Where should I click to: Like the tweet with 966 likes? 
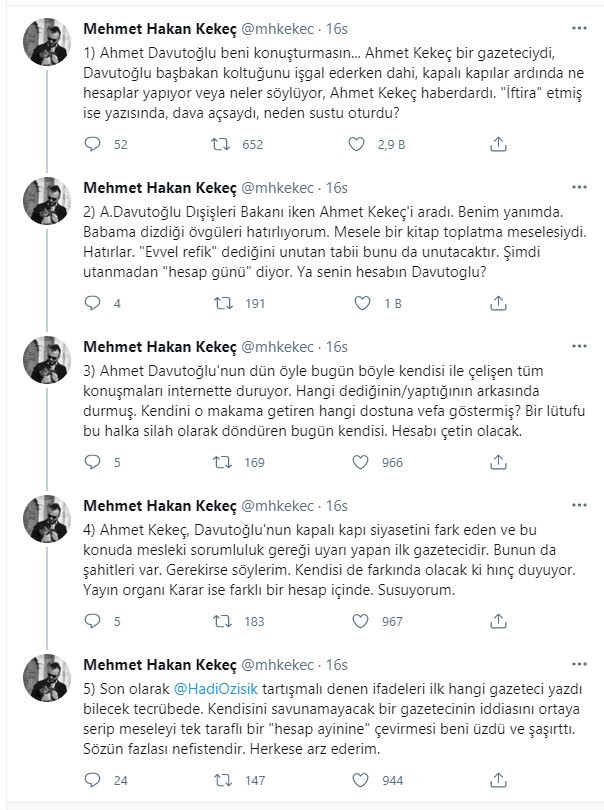[x=360, y=462]
